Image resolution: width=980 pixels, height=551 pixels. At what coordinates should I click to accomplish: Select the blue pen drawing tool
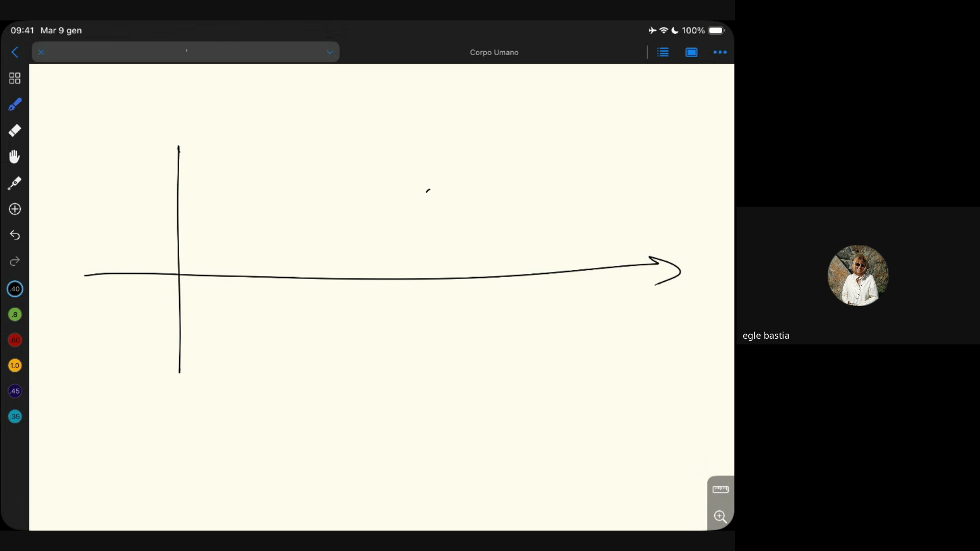(15, 105)
